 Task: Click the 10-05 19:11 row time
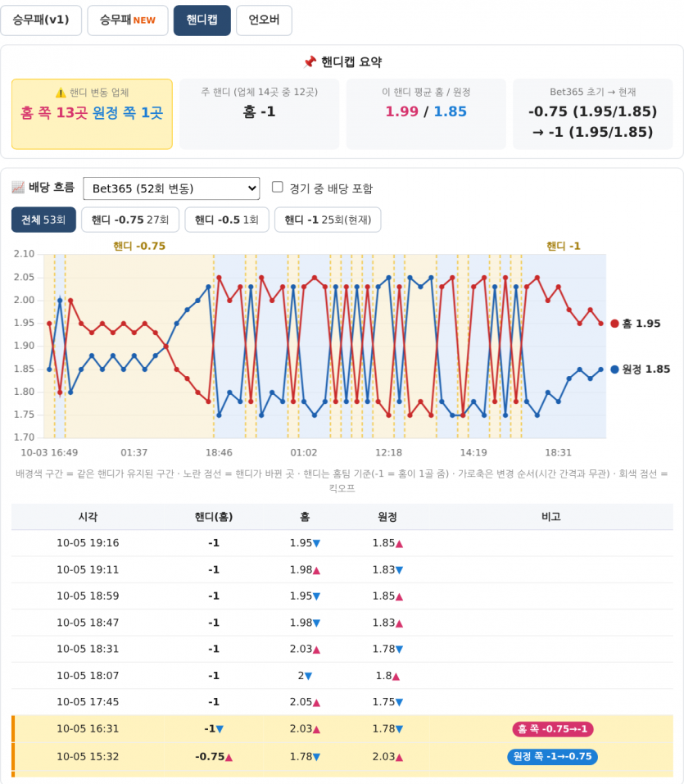(x=88, y=569)
